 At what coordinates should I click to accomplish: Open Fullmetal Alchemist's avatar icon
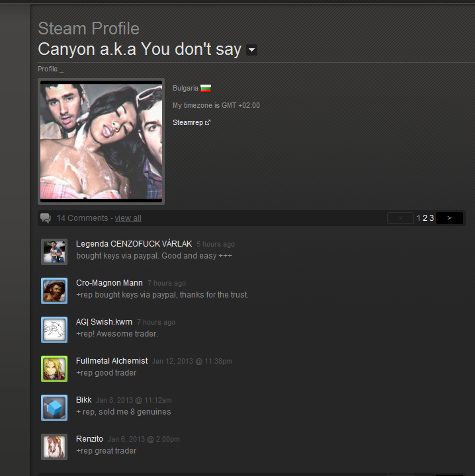pos(54,369)
